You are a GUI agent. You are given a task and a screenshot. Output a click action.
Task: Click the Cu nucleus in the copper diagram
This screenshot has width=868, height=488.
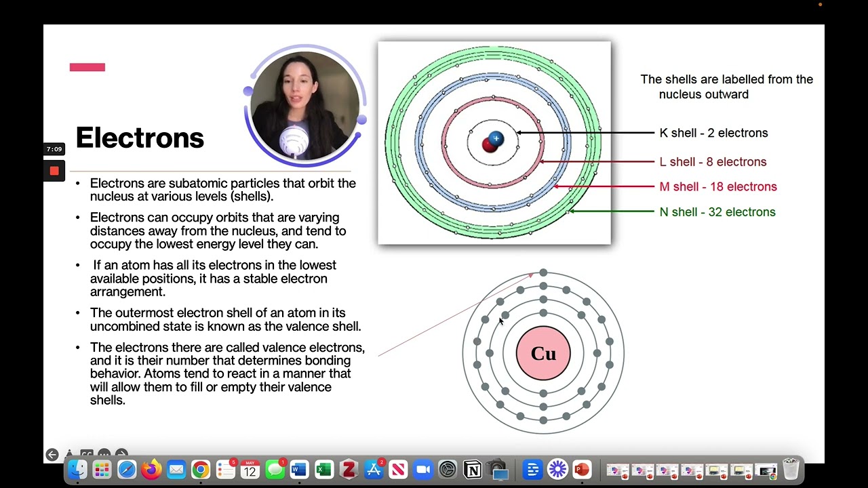[x=543, y=353]
